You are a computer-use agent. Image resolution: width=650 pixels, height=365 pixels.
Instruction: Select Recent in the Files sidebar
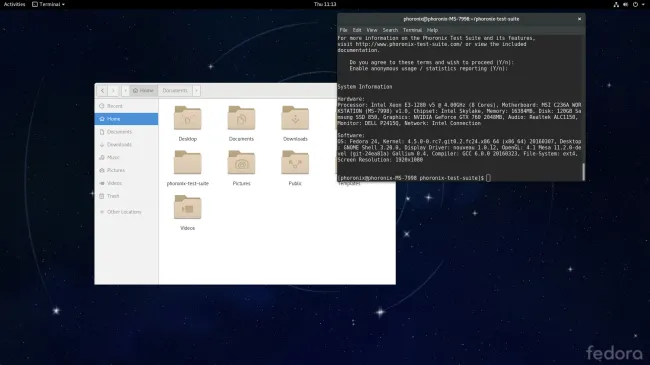[x=126, y=106]
